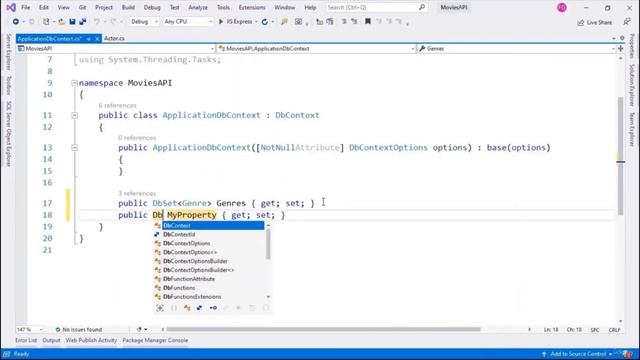Toggle the interfaces filter in IntelliSense
Viewport: 640px width, 360px height.
click(x=213, y=308)
